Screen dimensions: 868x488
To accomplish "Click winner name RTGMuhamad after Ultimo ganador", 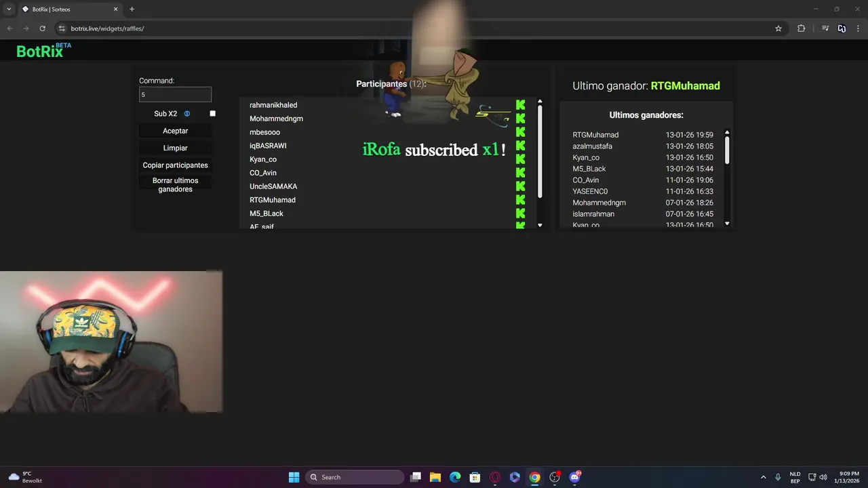I will [x=686, y=86].
